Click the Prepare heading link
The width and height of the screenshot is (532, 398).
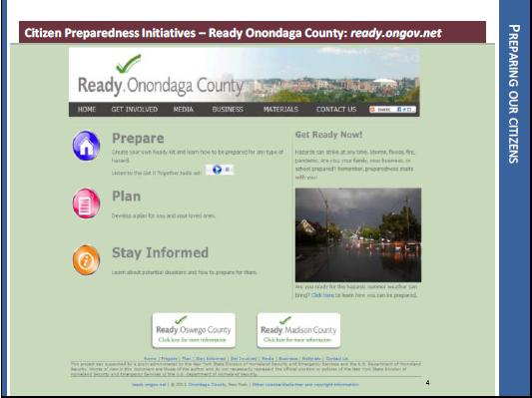[x=138, y=139]
